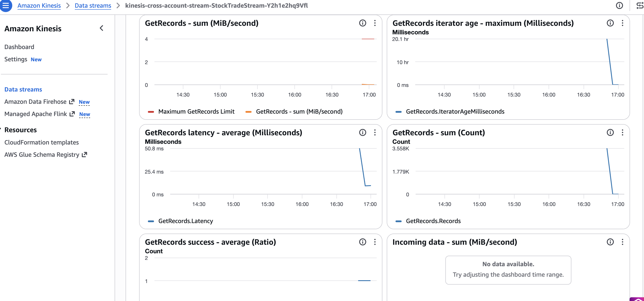Show info for GetRecords sum (Count) chart

[610, 132]
